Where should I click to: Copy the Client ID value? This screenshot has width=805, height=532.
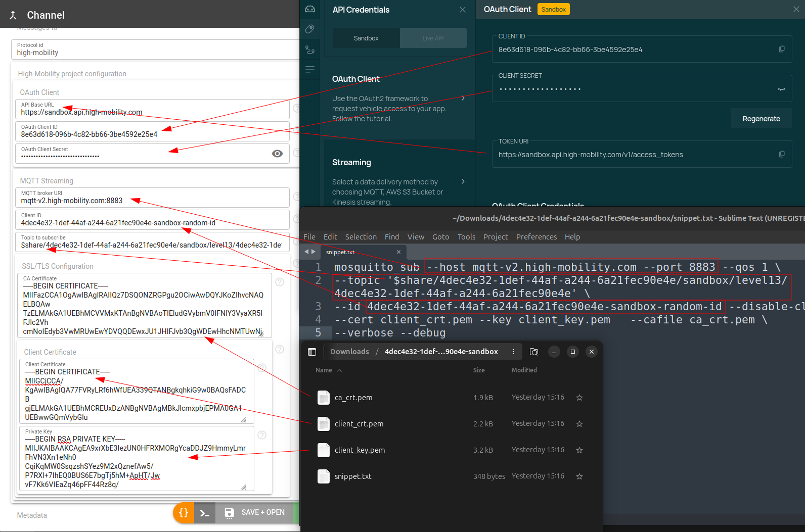(x=782, y=49)
